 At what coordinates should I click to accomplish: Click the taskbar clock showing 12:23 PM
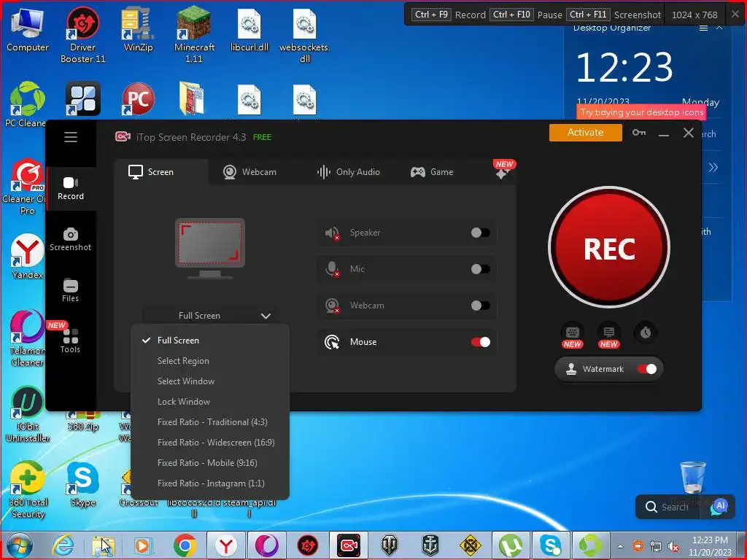[710, 546]
